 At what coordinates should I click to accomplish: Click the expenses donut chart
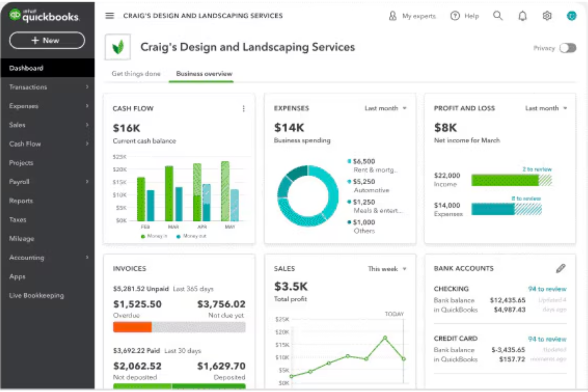(x=308, y=196)
